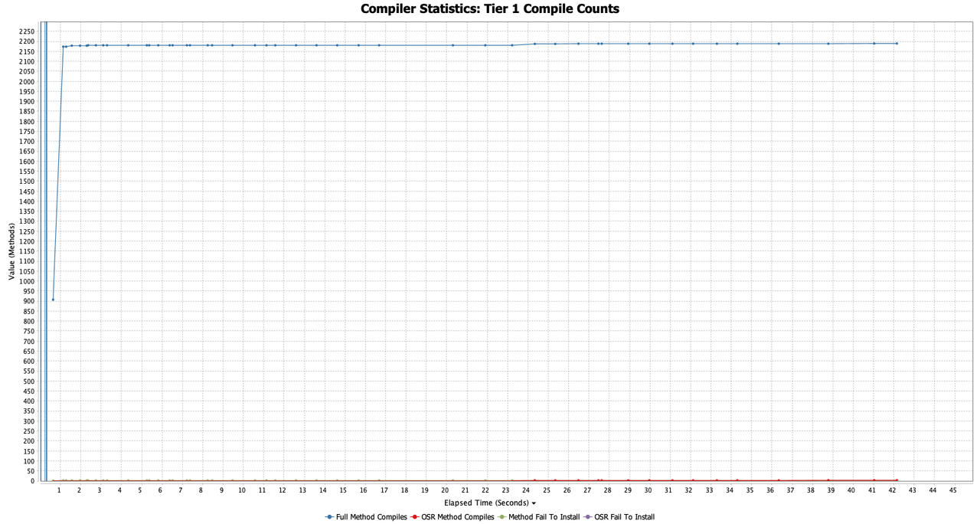The width and height of the screenshot is (980, 524).
Task: Click the 20 tick on the time axis
Action: 445,490
